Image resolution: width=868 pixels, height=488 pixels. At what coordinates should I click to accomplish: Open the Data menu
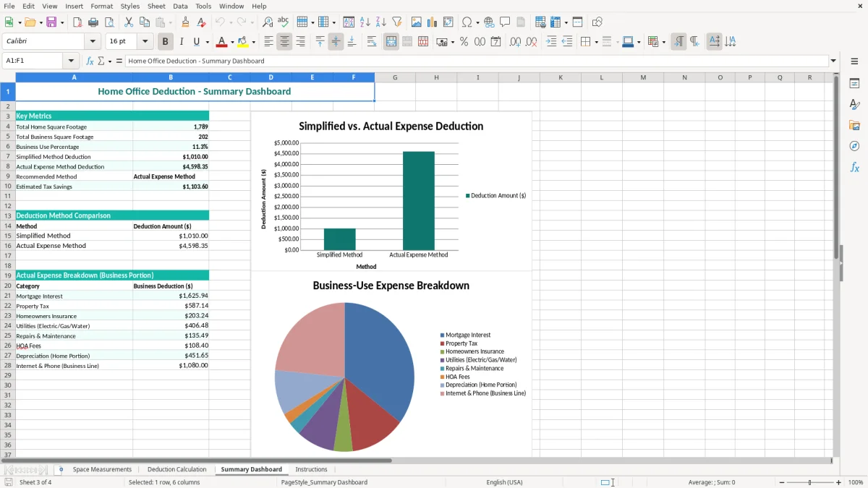(180, 6)
